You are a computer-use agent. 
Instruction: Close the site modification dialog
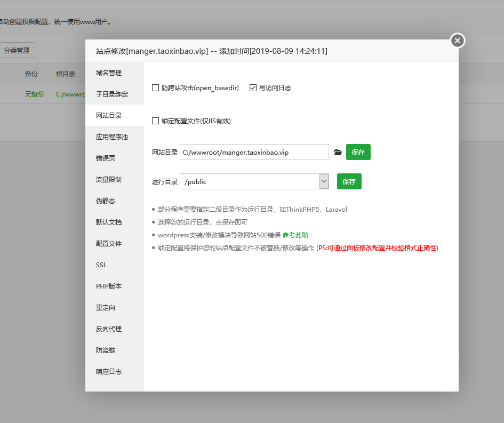[458, 41]
